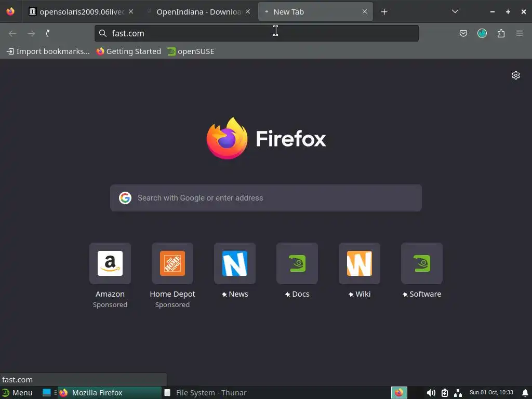Close the opensolaris2009.06livecd tab

[x=131, y=11]
